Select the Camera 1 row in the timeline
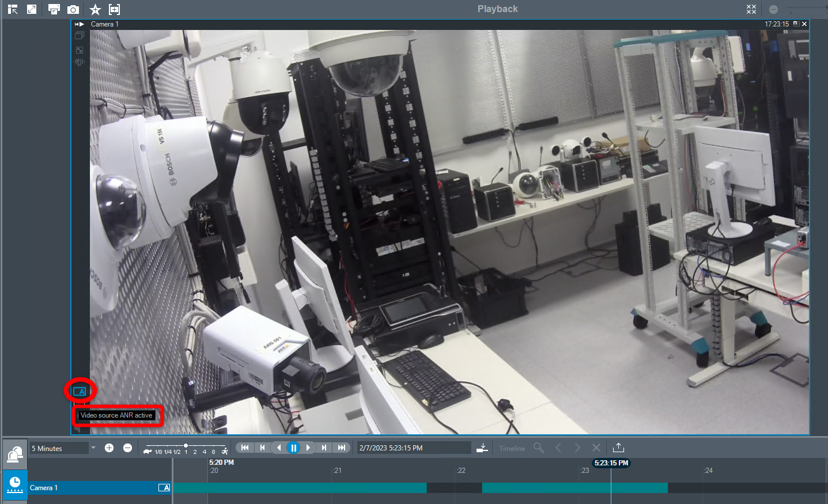828x504 pixels. (86, 488)
